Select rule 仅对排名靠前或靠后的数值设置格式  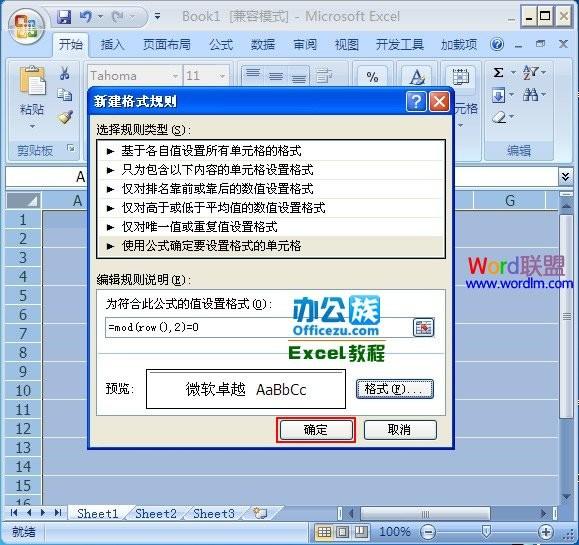point(271,189)
